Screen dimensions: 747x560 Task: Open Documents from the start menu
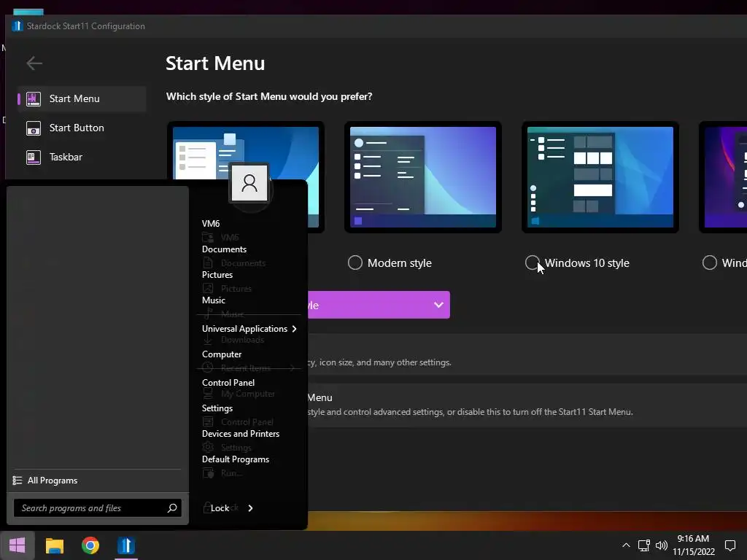(224, 249)
